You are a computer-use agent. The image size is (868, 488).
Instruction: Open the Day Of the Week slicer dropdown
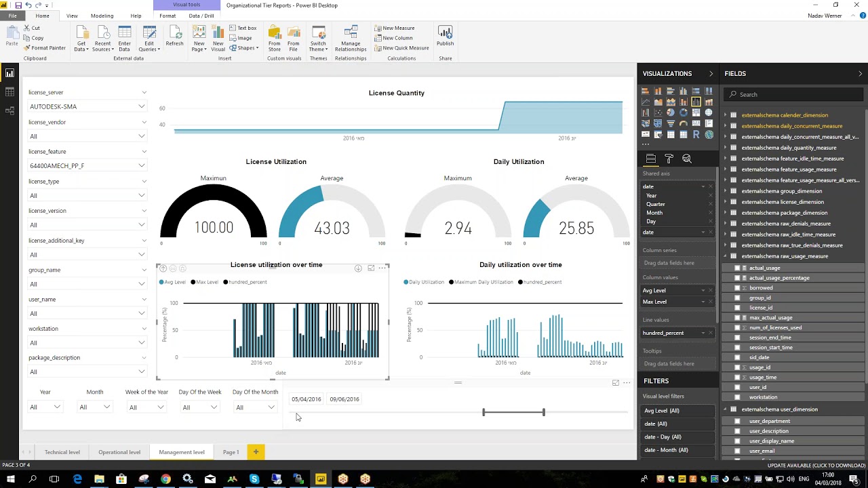199,407
